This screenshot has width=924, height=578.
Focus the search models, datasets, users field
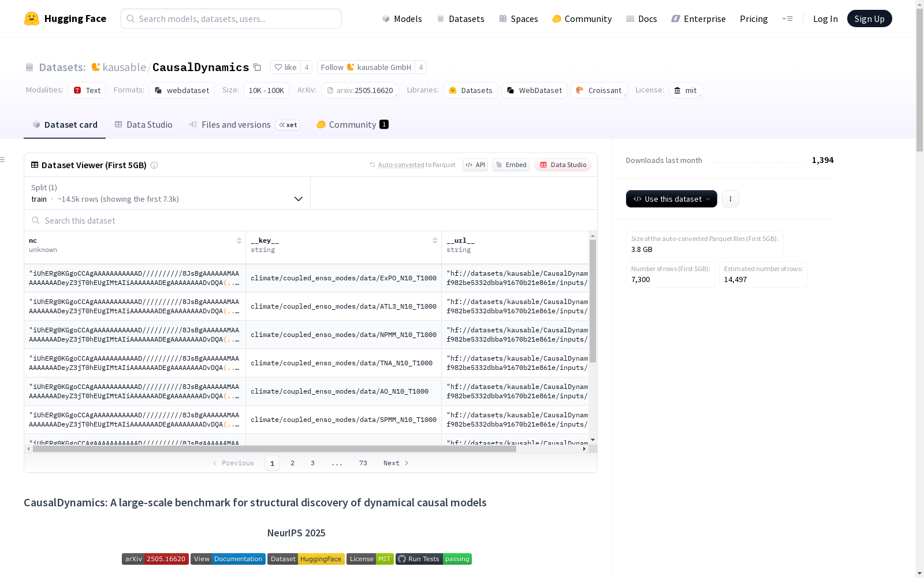pos(231,18)
